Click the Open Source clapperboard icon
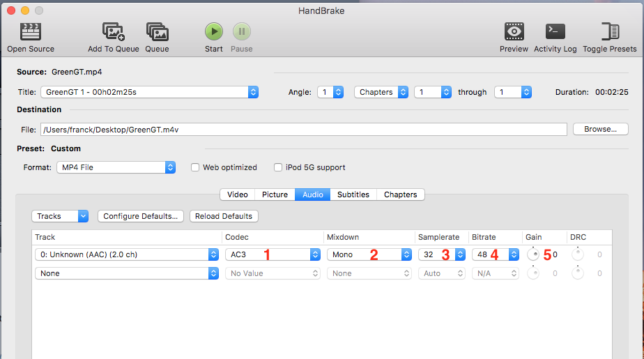This screenshot has height=359, width=644. click(x=31, y=31)
